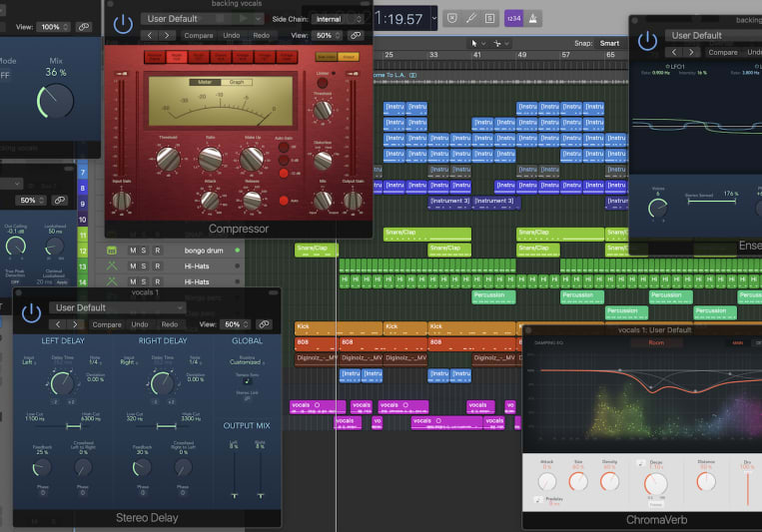Toggle Tempo Sync note in Stereo Delay
762x532 pixels.
247,381
